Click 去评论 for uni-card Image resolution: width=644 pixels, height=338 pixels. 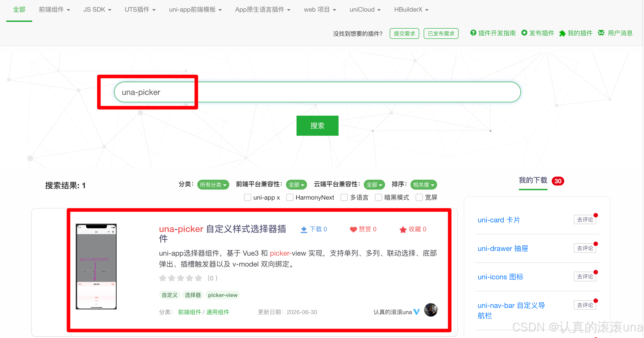click(585, 219)
